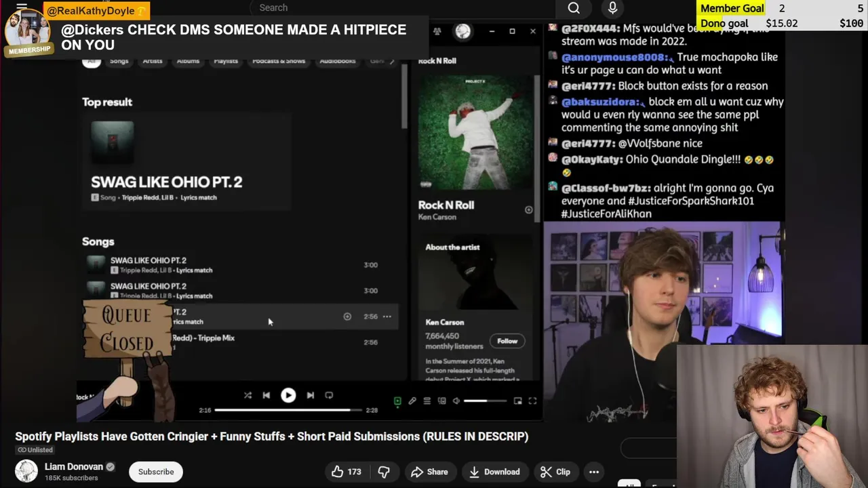Like the video with thumbs up 173

click(x=347, y=472)
